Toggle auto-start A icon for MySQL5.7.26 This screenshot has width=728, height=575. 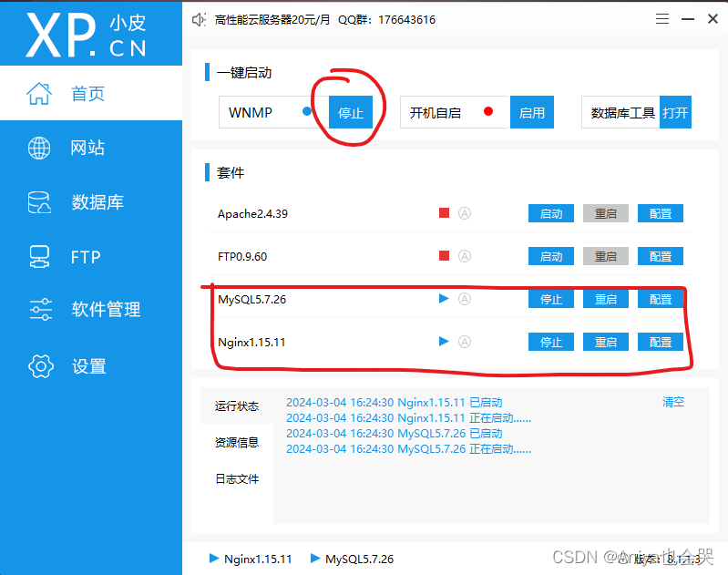pyautogui.click(x=465, y=299)
